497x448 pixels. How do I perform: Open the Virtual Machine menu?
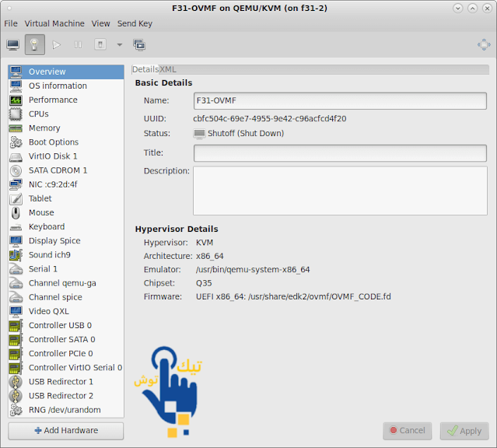[54, 23]
